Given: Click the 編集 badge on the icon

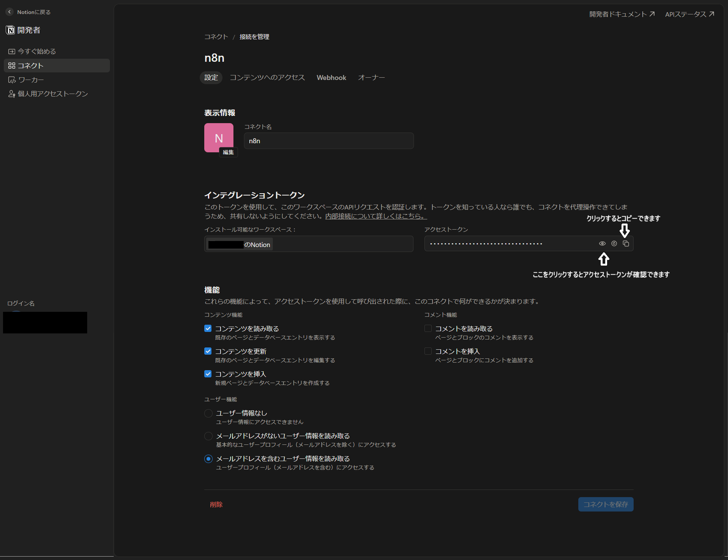Looking at the screenshot, I should coord(228,152).
